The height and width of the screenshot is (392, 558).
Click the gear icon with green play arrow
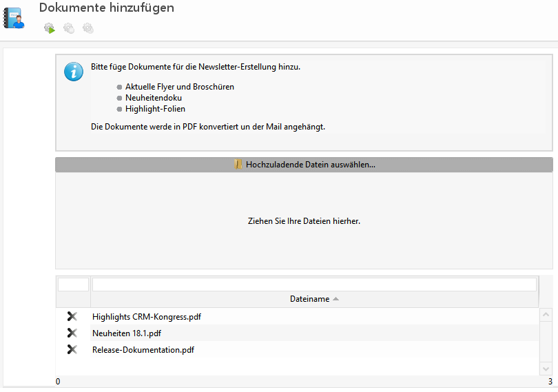pyautogui.click(x=50, y=28)
